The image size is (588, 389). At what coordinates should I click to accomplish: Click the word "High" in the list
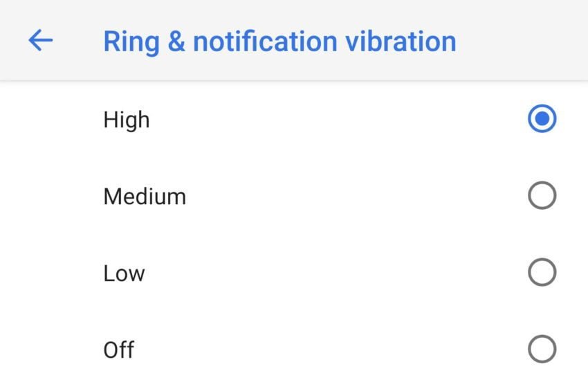[127, 120]
